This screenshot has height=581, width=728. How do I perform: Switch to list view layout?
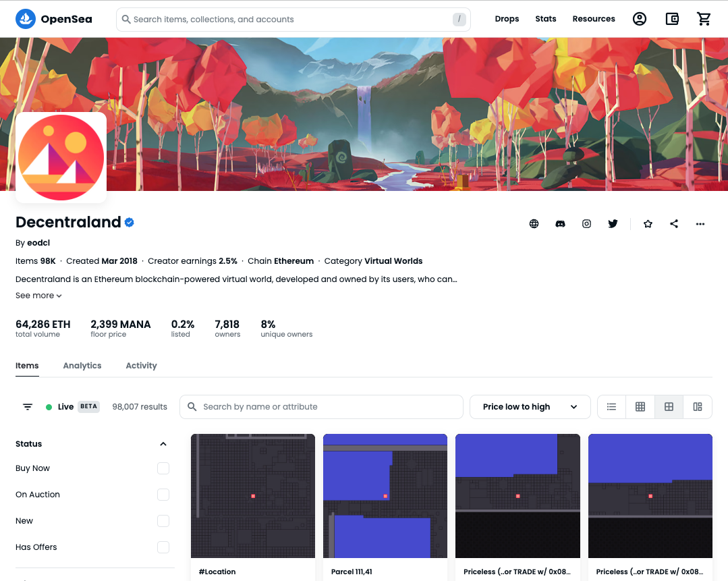[611, 407]
